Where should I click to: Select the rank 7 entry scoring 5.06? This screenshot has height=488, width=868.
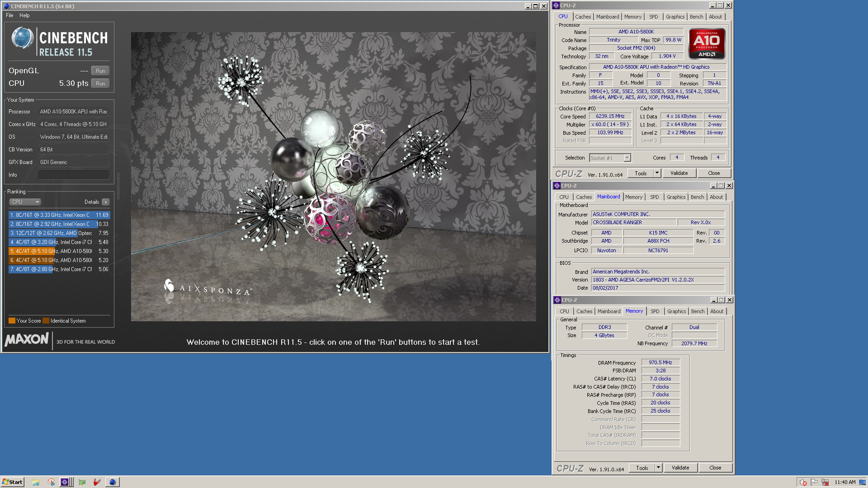click(59, 269)
